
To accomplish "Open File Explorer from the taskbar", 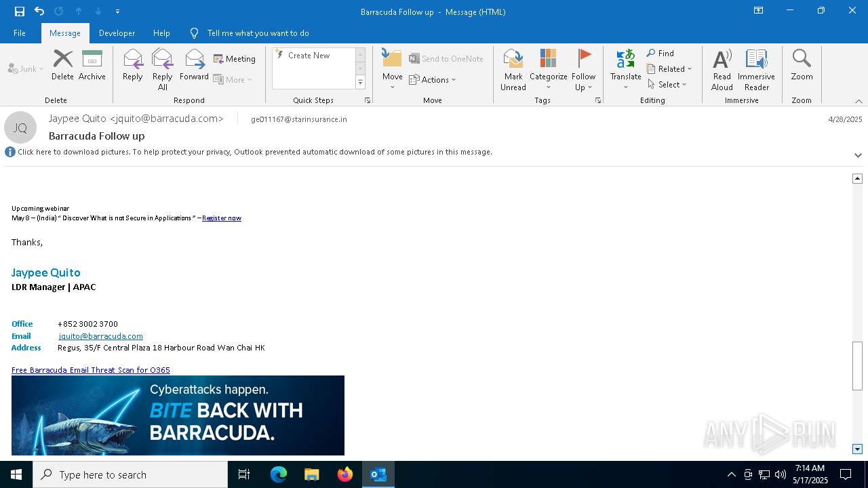I will (x=312, y=474).
